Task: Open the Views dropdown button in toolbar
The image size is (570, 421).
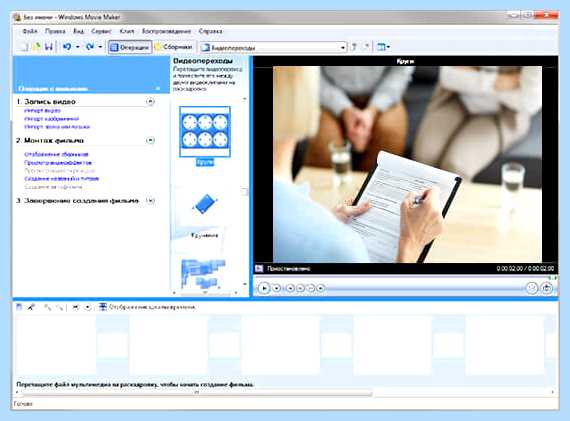Action: tap(383, 47)
